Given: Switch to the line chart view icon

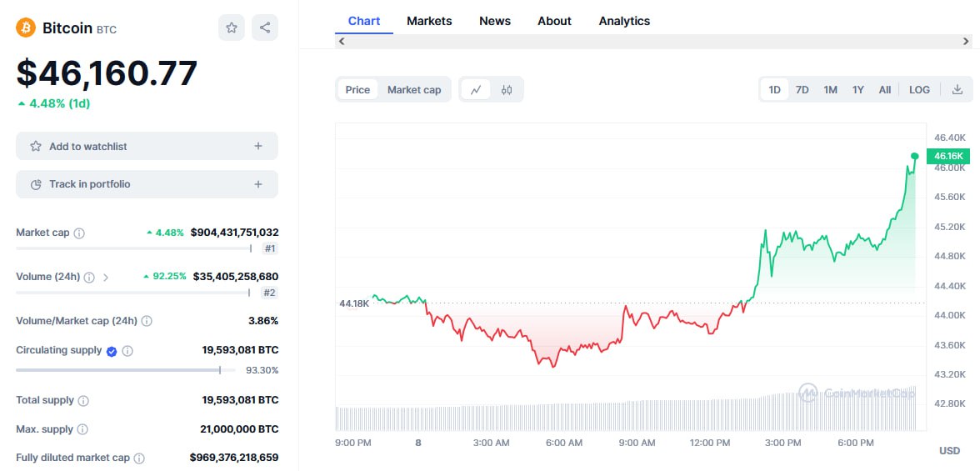Looking at the screenshot, I should pyautogui.click(x=476, y=90).
